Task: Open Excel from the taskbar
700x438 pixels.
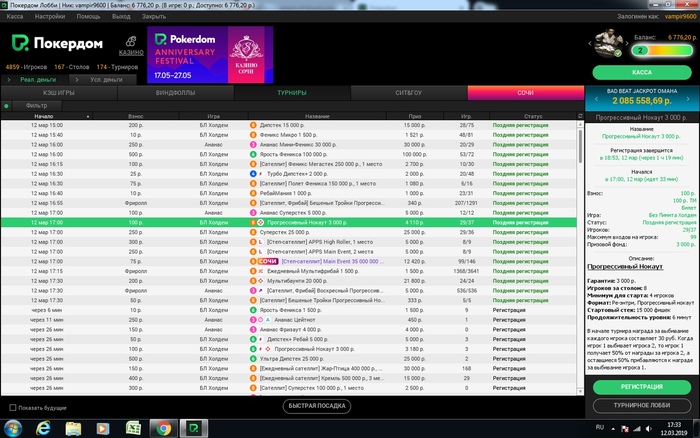Action: [x=133, y=429]
